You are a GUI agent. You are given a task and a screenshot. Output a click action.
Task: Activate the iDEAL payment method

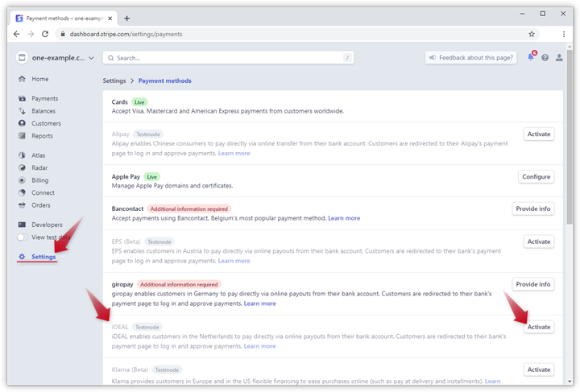[538, 327]
